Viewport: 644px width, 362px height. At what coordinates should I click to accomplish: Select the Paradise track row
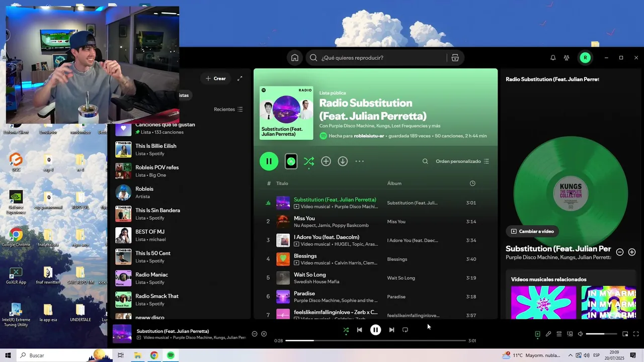376,297
